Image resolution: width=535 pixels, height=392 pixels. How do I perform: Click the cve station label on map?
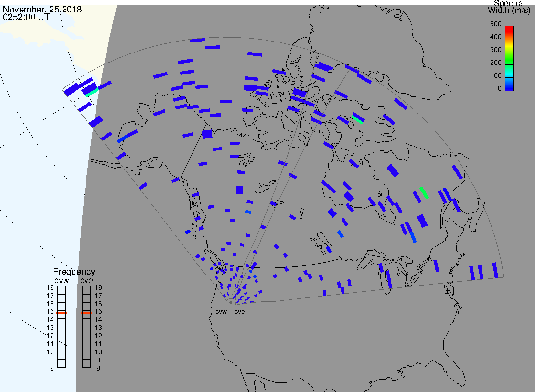point(239,311)
